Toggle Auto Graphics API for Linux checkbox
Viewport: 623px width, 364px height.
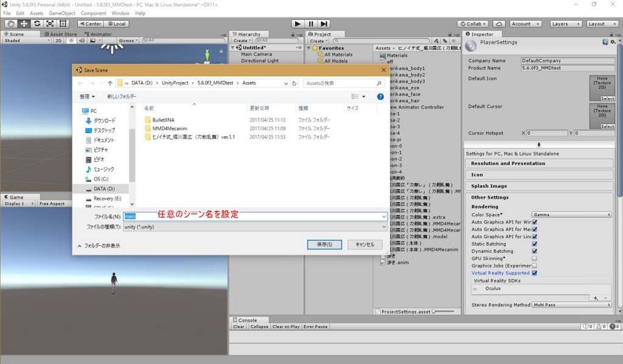534,236
